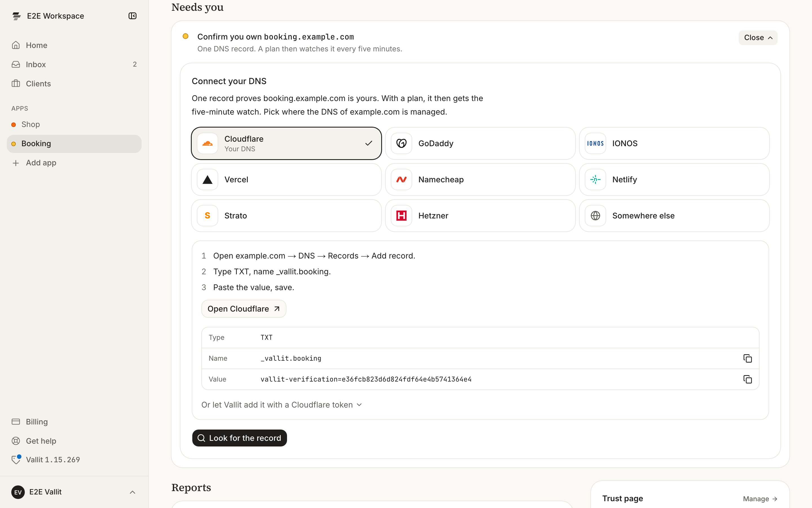Click the Open Cloudflare button
Screen dimensions: 812x508
(x=244, y=309)
